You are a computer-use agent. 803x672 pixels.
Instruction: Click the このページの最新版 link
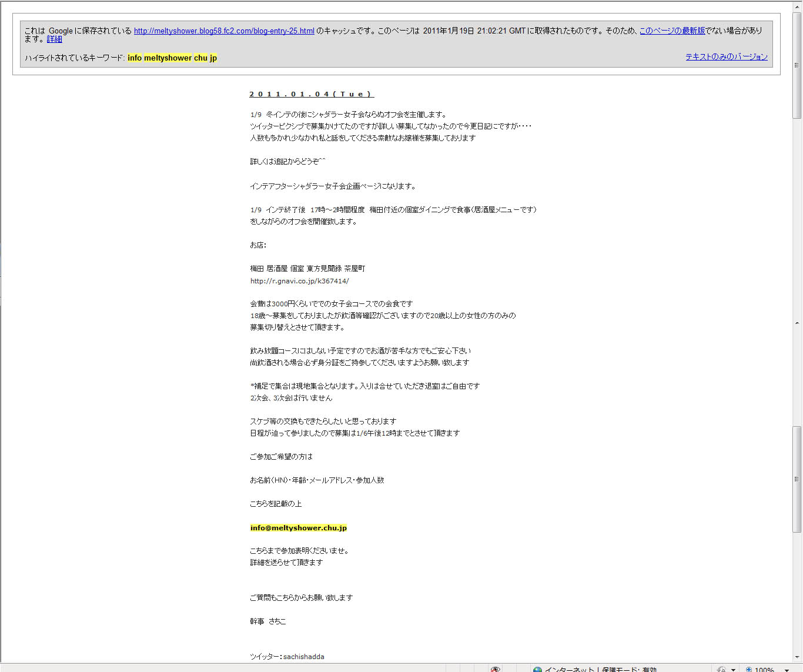click(x=672, y=31)
